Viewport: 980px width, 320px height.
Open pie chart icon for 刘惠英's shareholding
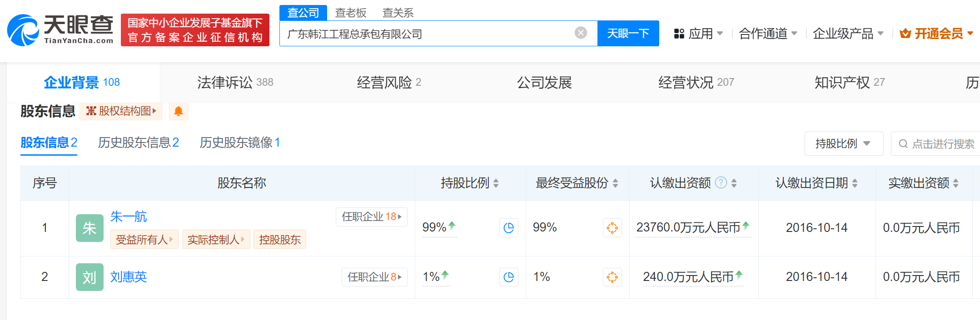(508, 277)
